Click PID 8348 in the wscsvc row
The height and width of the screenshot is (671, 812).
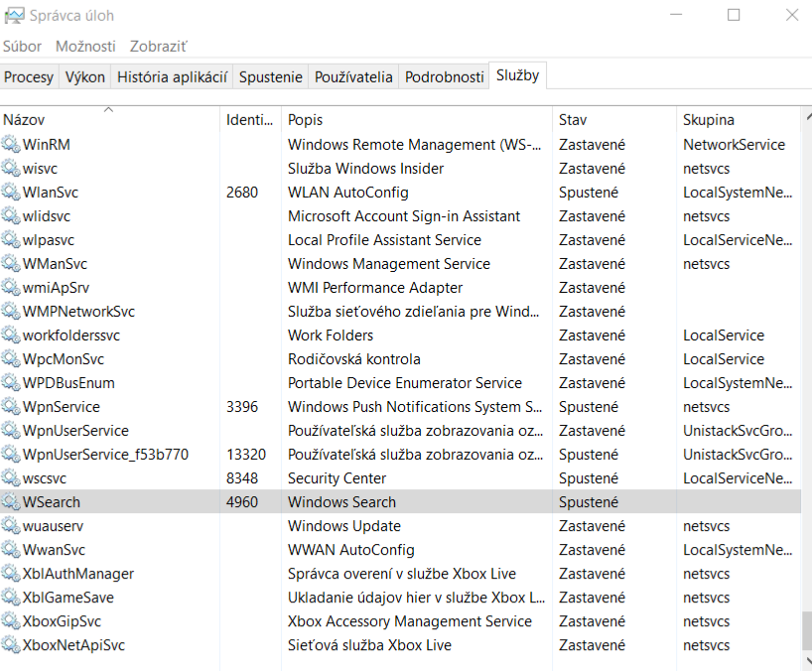click(x=242, y=477)
